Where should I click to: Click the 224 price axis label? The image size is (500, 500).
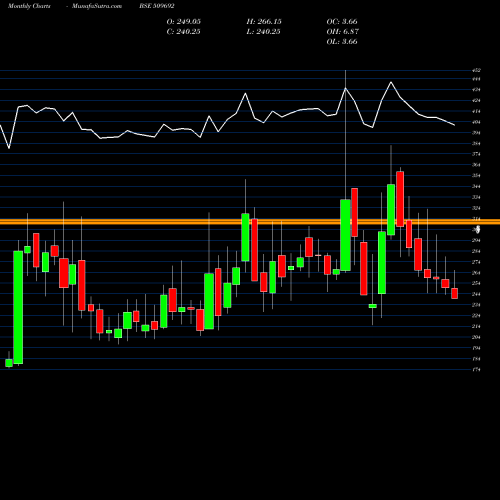tap(476, 316)
